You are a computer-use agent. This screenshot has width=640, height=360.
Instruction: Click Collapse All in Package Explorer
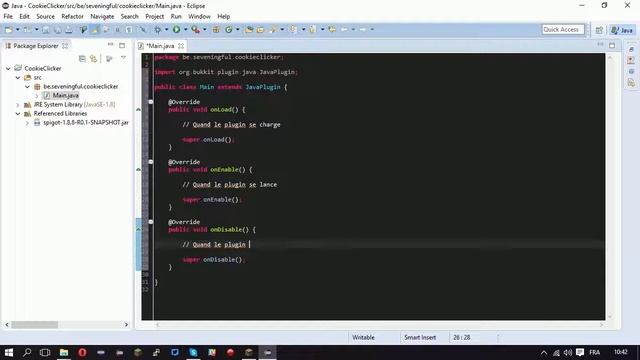(82, 59)
